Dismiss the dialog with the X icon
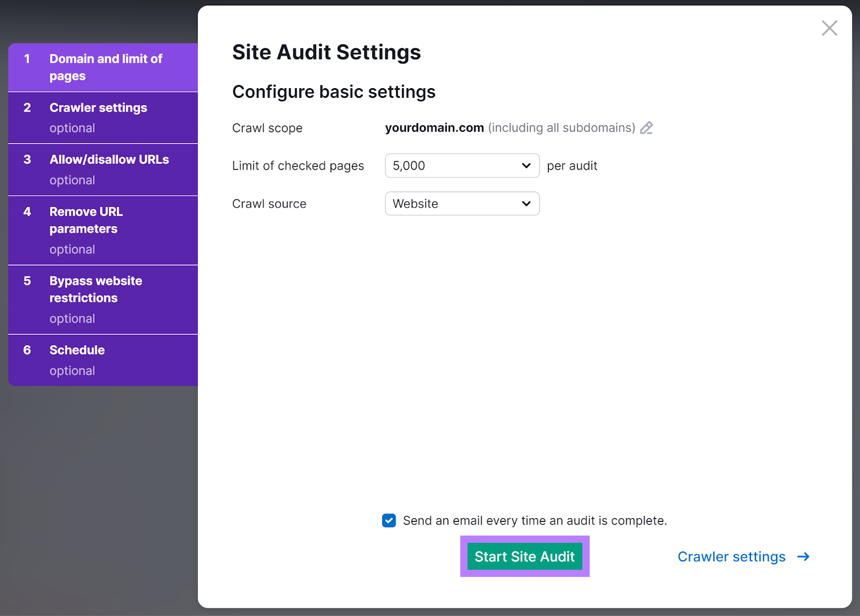The width and height of the screenshot is (860, 616). pyautogui.click(x=829, y=28)
